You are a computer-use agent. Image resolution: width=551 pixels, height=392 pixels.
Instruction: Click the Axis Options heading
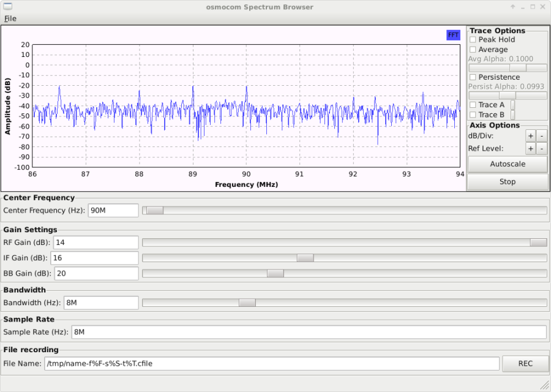[495, 125]
